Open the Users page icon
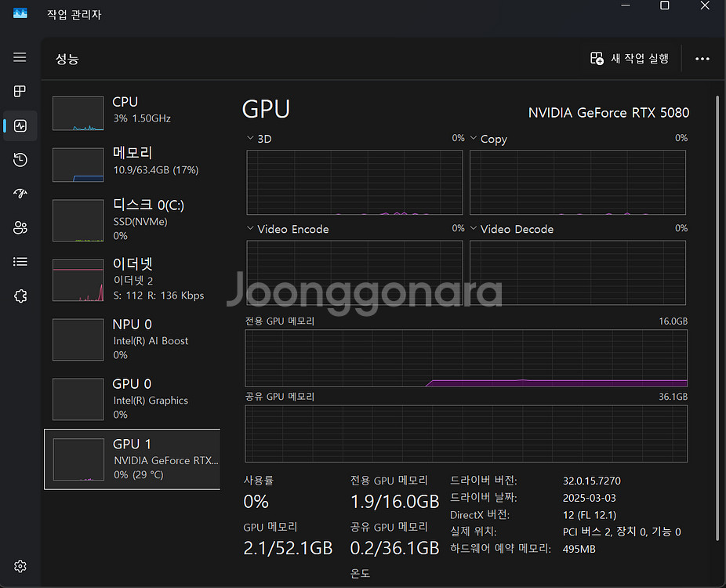The height and width of the screenshot is (588, 726). coord(20,228)
